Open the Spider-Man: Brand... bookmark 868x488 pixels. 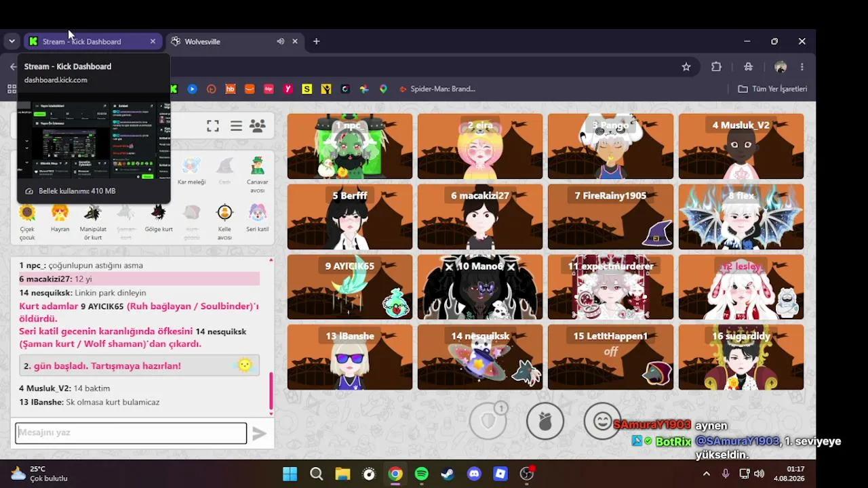437,89
